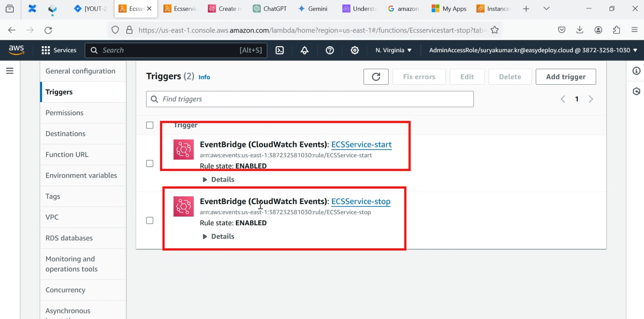
Task: Open the Services grid menu
Action: click(x=59, y=50)
